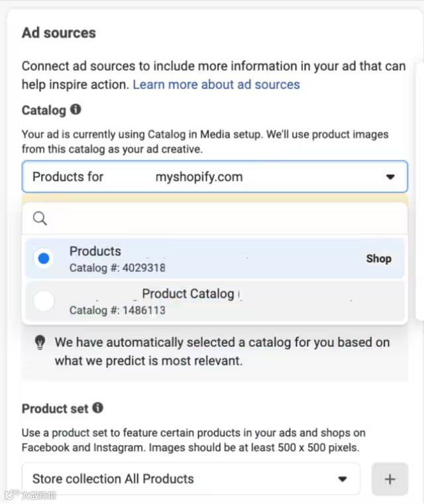Click the magnifying glass search icon

click(x=40, y=218)
